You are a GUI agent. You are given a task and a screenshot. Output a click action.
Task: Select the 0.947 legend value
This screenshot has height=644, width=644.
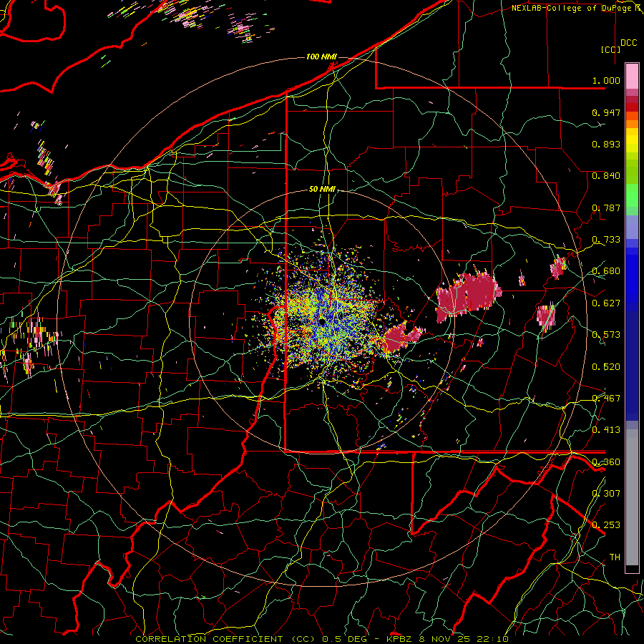[606, 112]
